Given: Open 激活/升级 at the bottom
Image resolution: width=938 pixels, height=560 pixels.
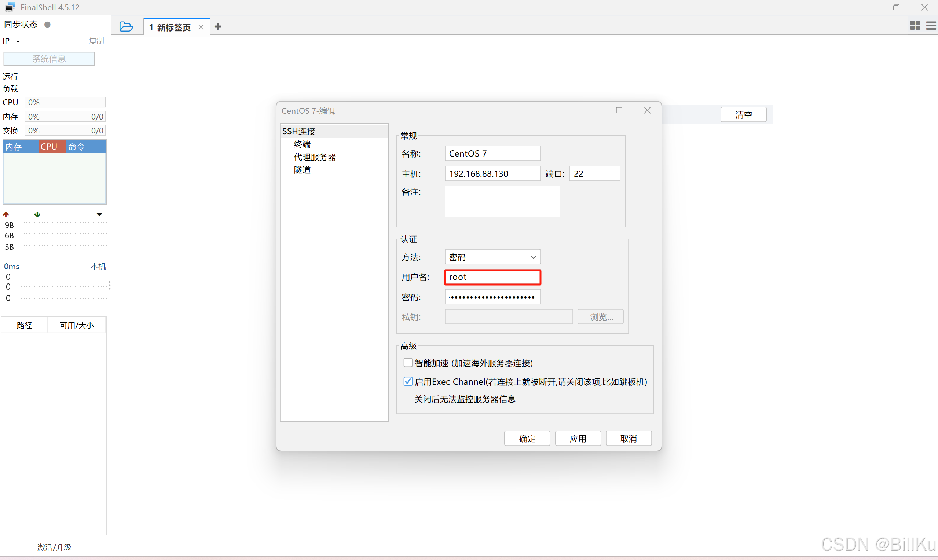Looking at the screenshot, I should (x=54, y=547).
